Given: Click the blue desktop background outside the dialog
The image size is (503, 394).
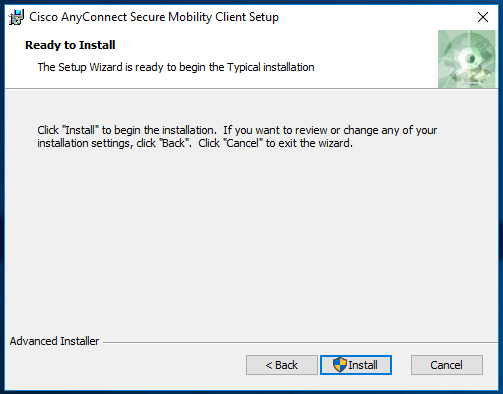Looking at the screenshot, I should (501, 200).
